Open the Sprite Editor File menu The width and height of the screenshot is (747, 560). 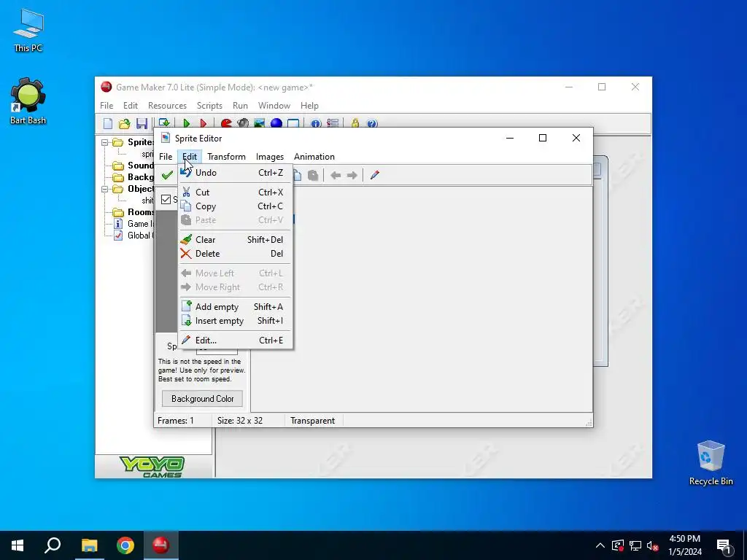point(166,157)
